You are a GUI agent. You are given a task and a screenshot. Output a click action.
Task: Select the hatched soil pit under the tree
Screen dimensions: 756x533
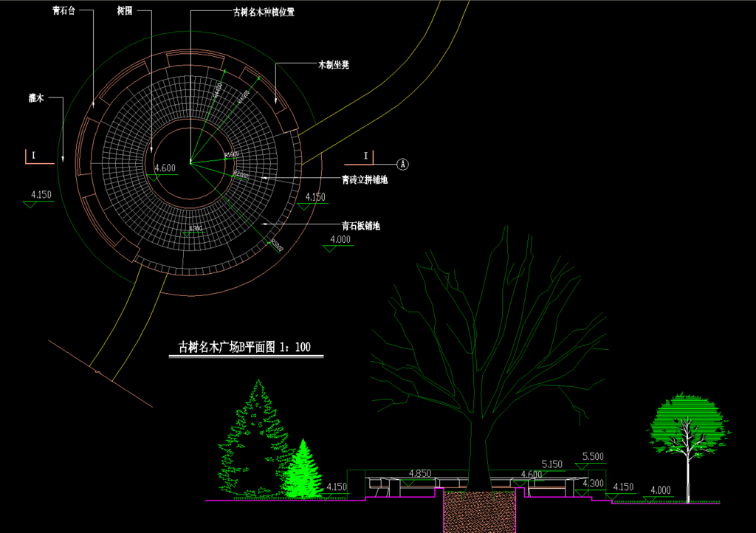point(479,511)
